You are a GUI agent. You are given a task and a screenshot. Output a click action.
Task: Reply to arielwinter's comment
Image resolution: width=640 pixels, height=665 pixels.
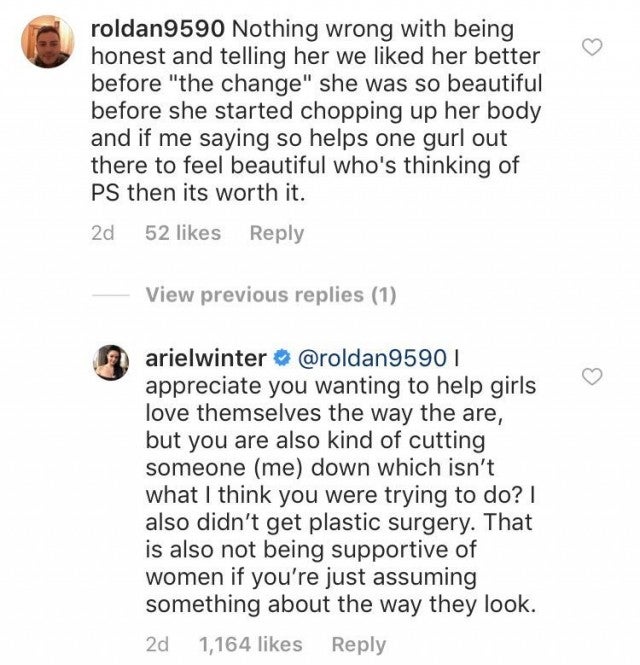(359, 645)
